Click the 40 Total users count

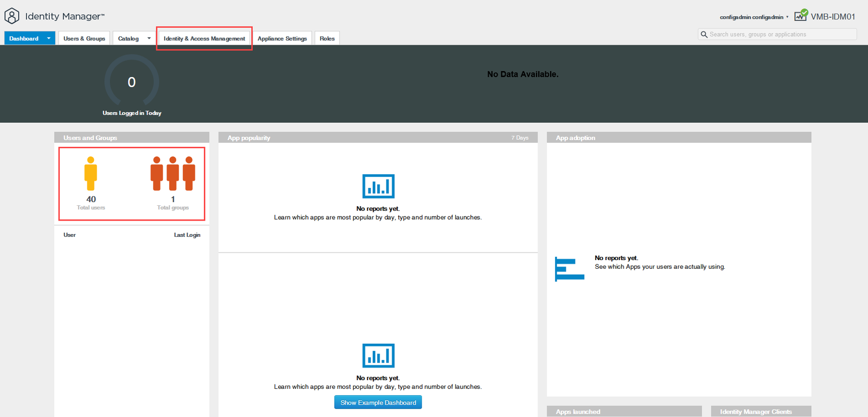91,199
